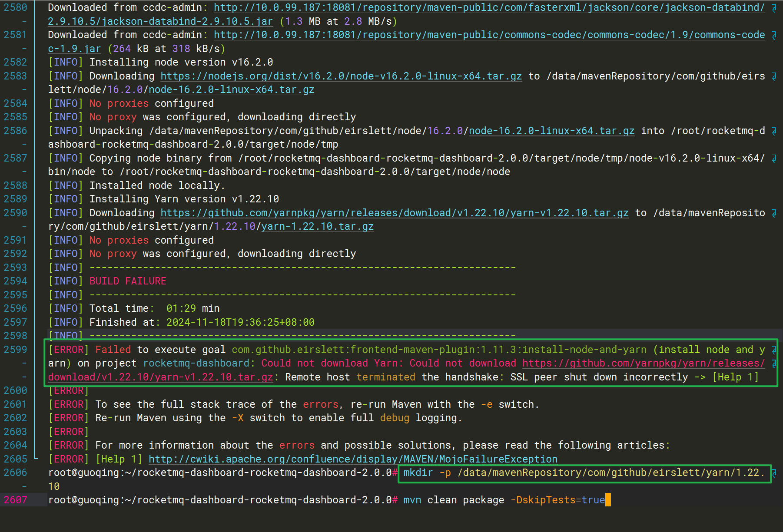Open the jackson-databind repository URL on line 2580
The width and height of the screenshot is (783, 532).
489,7
